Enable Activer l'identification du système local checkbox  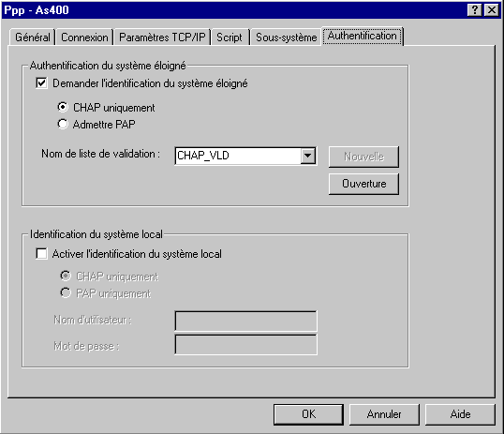pyautogui.click(x=41, y=253)
